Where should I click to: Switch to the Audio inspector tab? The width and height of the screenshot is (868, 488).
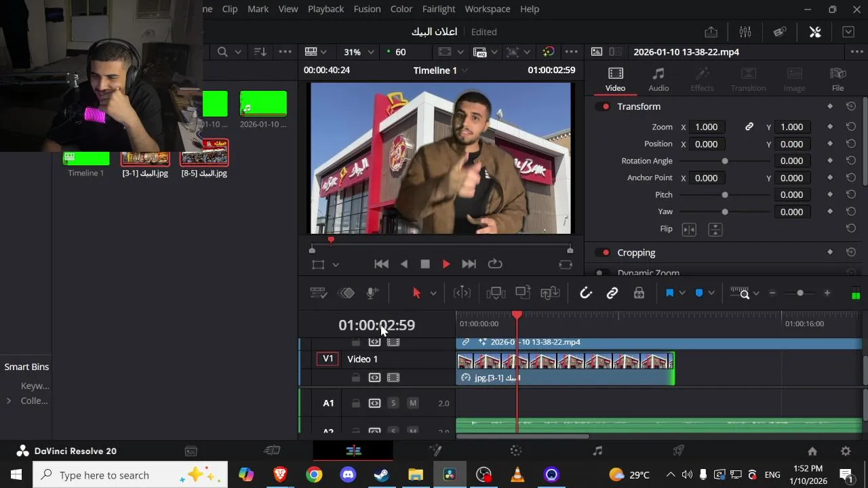(x=658, y=79)
